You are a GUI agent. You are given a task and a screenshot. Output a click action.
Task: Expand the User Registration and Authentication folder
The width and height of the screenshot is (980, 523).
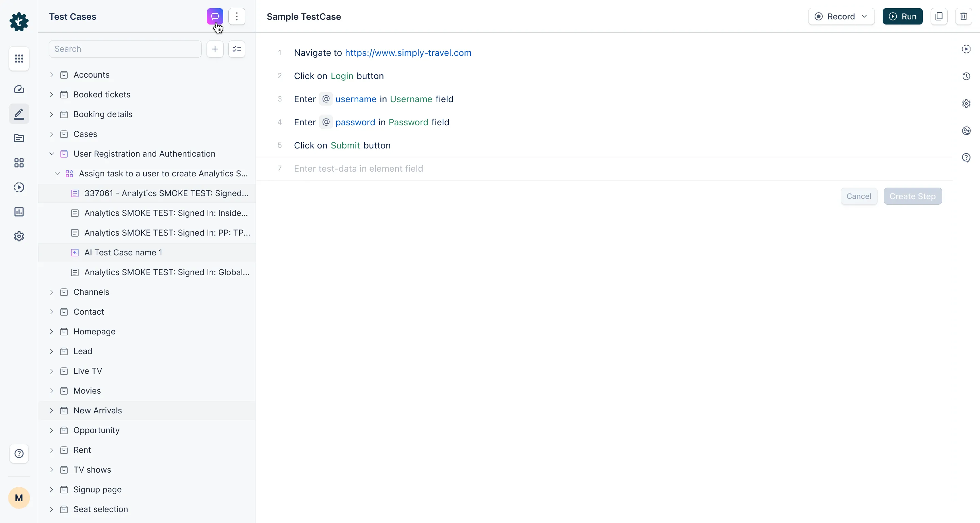coord(52,154)
